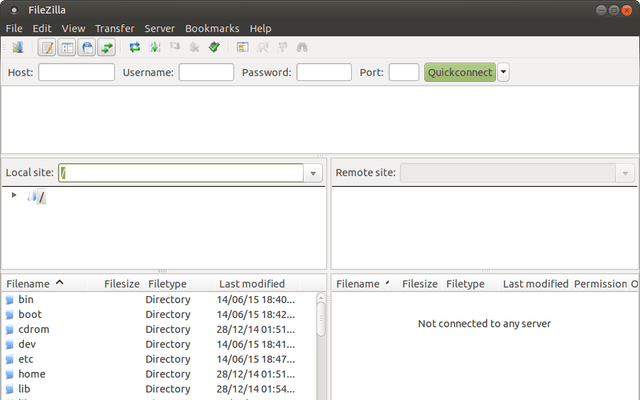This screenshot has height=400, width=640.
Task: Open the Transfer menu
Action: (115, 29)
